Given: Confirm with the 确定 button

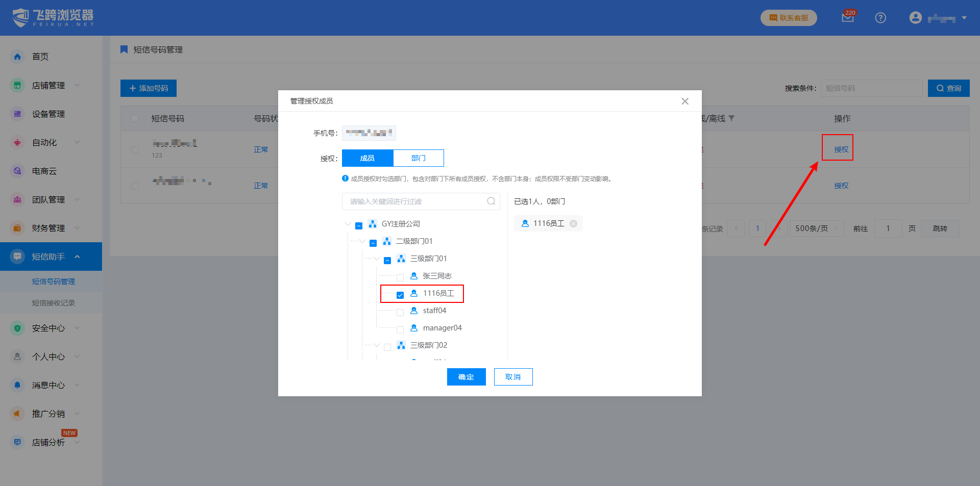Looking at the screenshot, I should click(466, 377).
